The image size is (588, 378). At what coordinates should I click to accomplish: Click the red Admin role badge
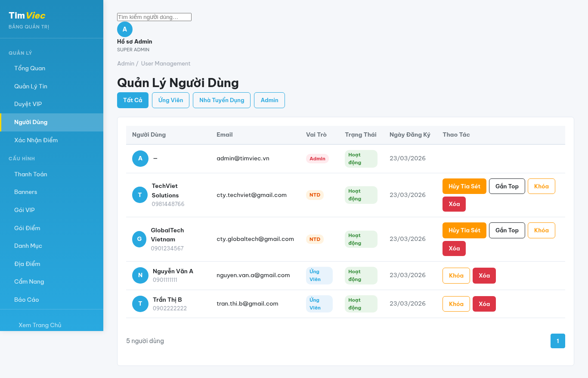tap(317, 158)
